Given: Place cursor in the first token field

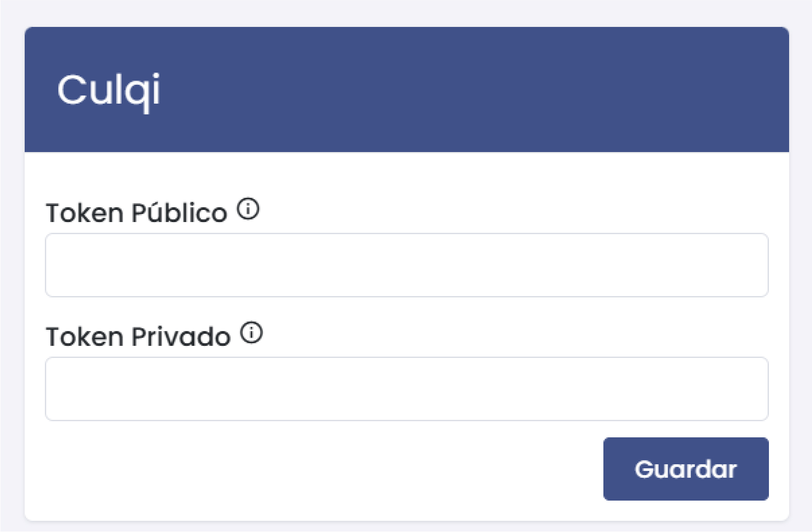Looking at the screenshot, I should click(406, 265).
